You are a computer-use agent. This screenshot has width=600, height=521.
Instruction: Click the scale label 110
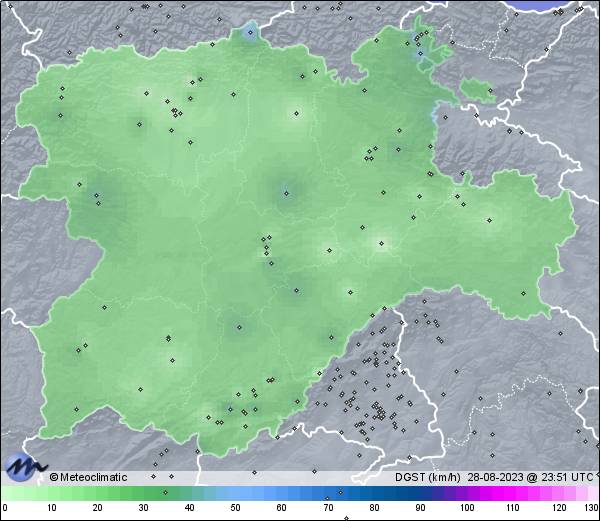point(513,508)
